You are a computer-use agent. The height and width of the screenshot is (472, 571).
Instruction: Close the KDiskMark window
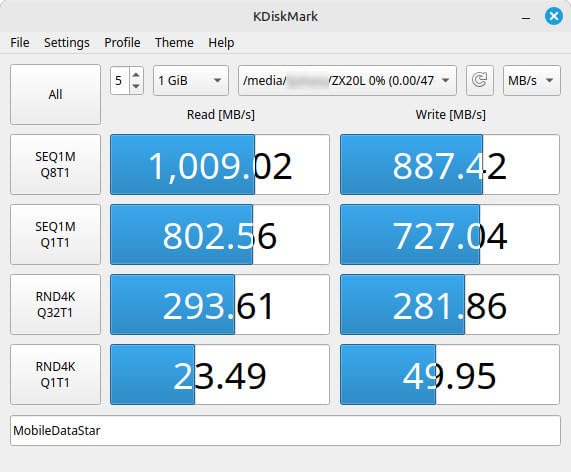point(554,16)
